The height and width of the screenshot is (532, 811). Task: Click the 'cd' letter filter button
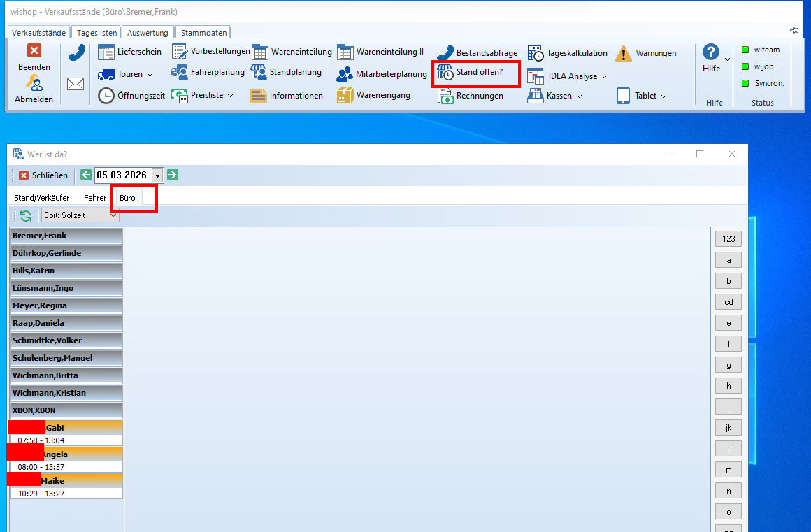click(x=729, y=302)
